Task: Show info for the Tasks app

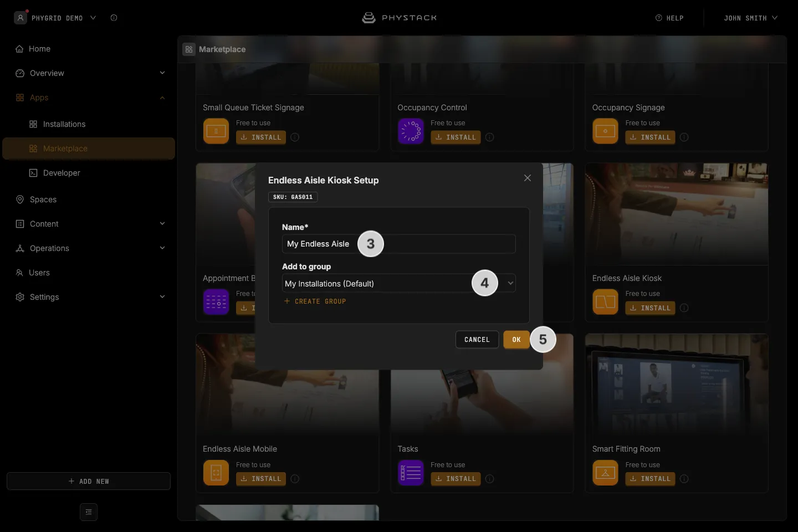Action: click(x=490, y=479)
